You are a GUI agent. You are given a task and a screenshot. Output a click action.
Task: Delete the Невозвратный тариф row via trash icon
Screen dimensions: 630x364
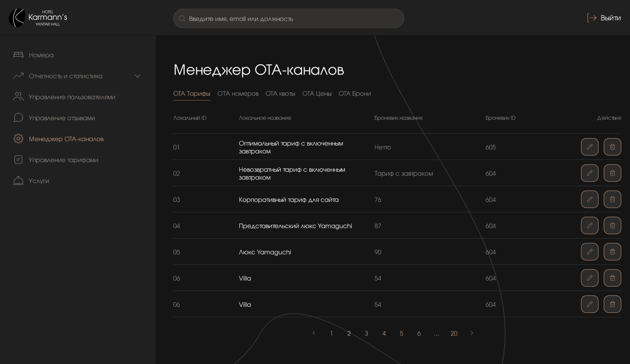tap(612, 173)
